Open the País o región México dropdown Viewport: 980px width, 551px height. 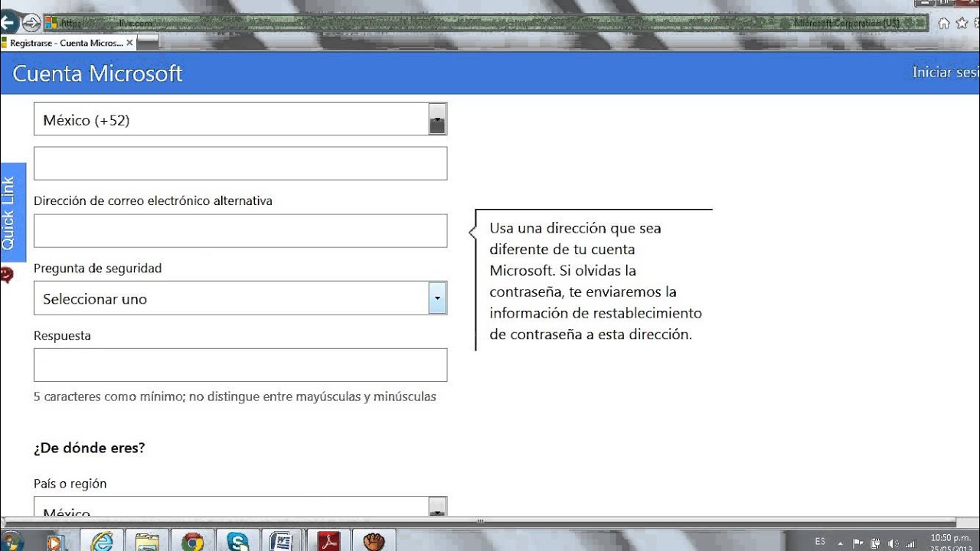tap(240, 507)
